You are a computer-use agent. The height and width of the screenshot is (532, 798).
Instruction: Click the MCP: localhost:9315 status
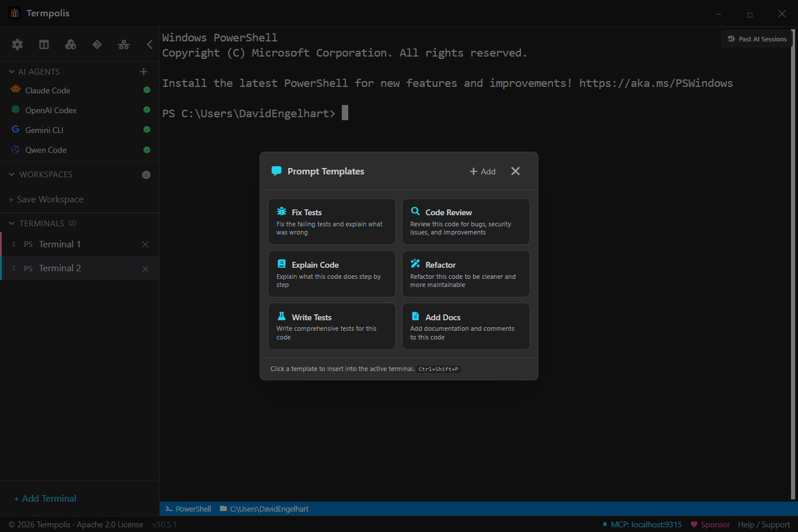[642, 524]
